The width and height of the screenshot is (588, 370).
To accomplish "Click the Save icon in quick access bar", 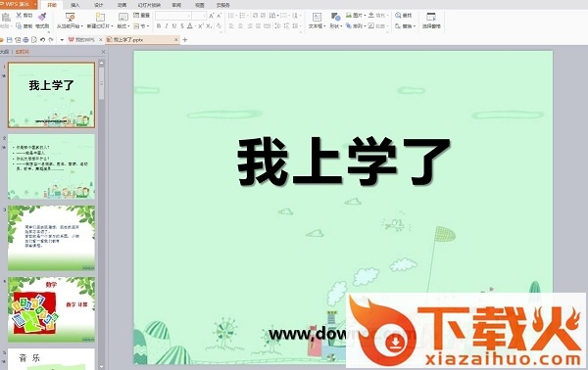I will tap(10, 40).
